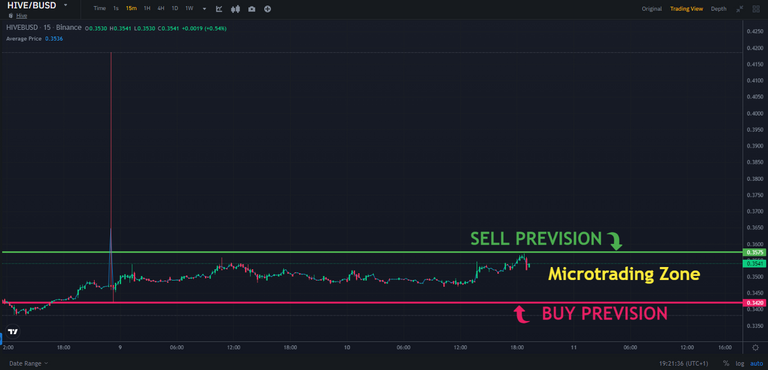Click the Average Price indicator legend
The image size is (768, 370).
pos(24,38)
